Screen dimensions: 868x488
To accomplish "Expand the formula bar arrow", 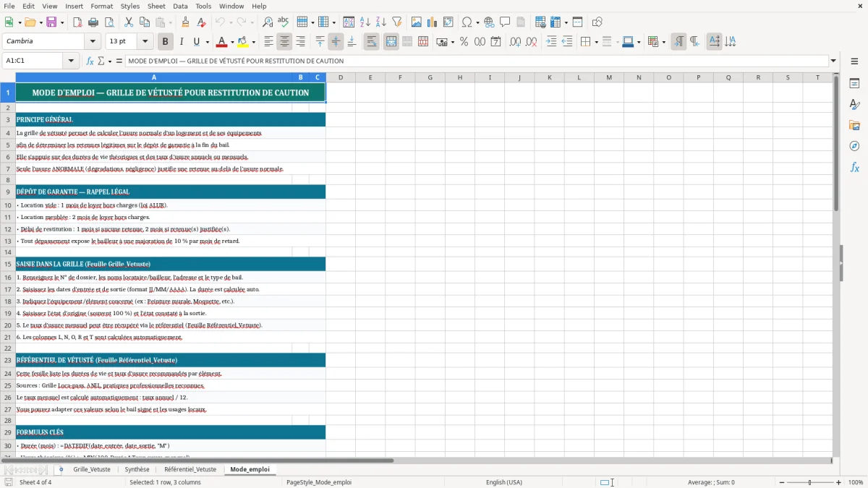I will [x=834, y=61].
